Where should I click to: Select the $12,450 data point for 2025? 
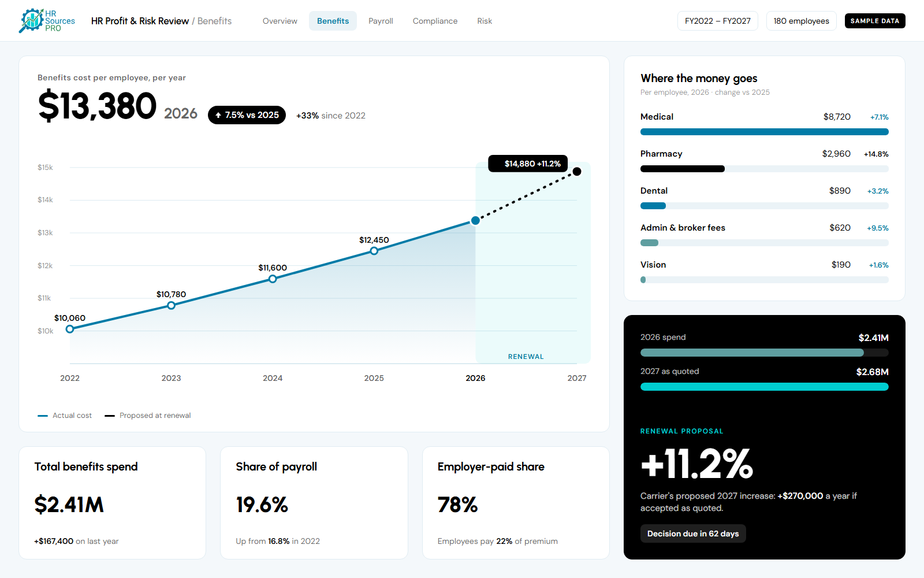coord(374,251)
